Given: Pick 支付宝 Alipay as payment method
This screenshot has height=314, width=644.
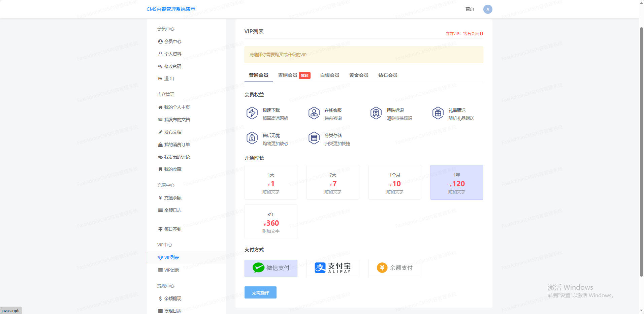Looking at the screenshot, I should coord(333,268).
